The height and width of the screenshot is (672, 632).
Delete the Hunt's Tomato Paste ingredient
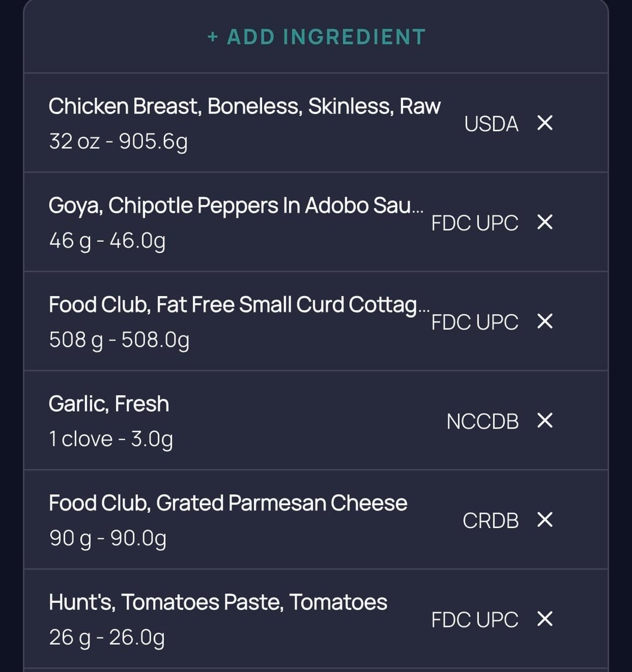[x=545, y=619]
